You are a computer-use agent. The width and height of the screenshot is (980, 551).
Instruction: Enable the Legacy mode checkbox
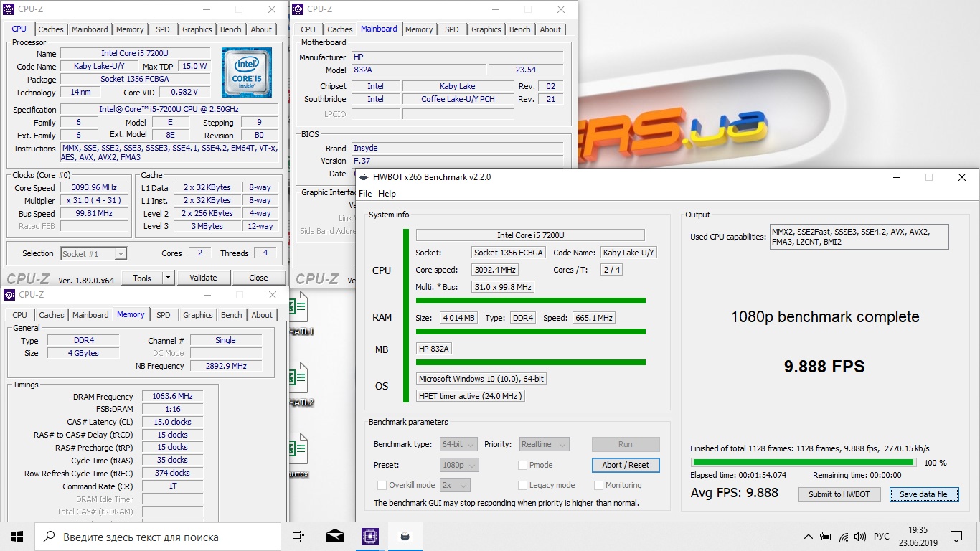coord(523,485)
